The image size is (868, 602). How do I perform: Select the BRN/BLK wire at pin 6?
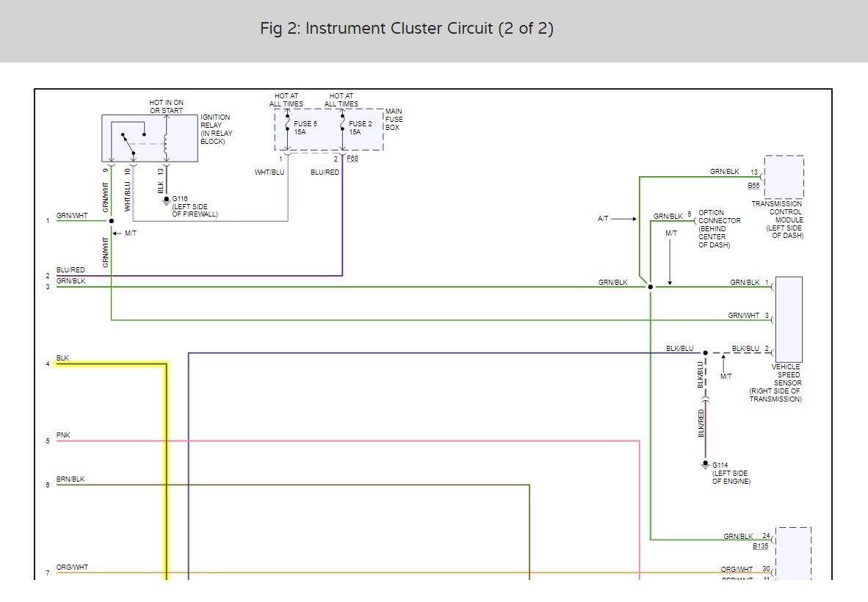point(292,485)
